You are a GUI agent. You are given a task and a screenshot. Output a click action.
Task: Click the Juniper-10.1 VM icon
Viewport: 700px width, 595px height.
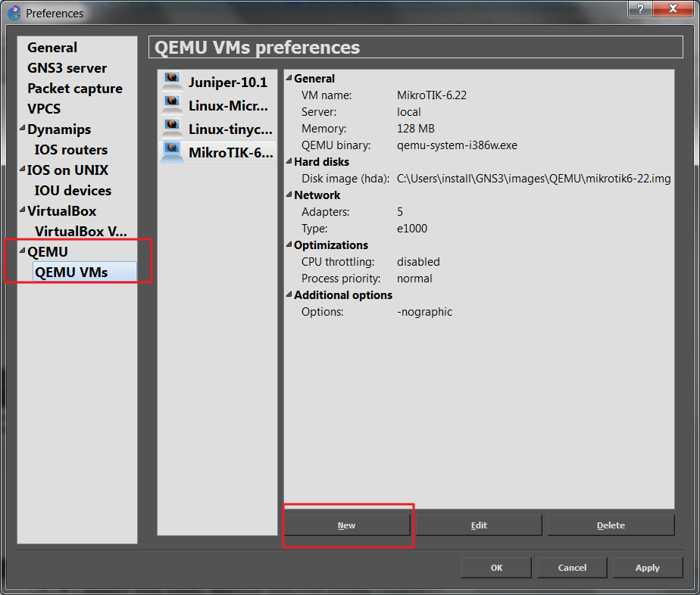coord(172,81)
